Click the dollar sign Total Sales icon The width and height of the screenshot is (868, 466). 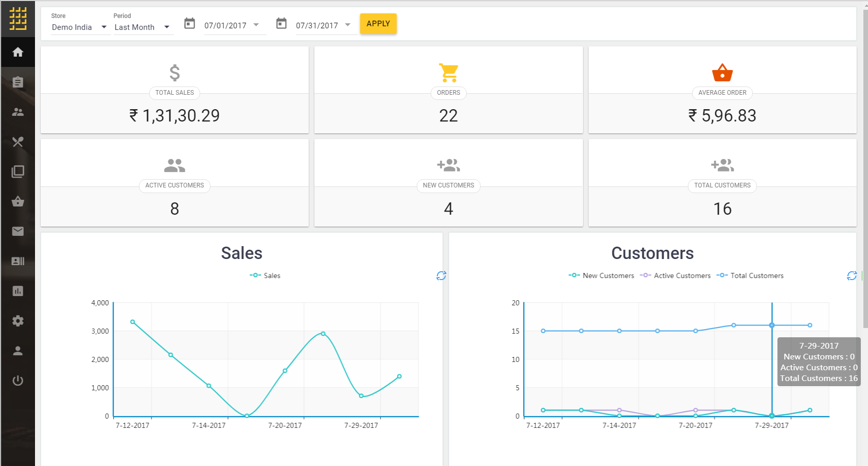pos(175,73)
